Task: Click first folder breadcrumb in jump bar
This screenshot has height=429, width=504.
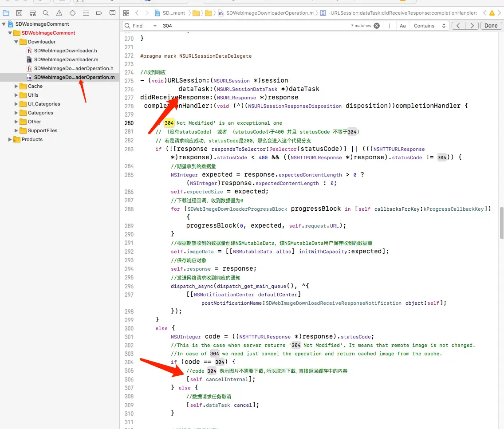Action: pyautogui.click(x=196, y=13)
